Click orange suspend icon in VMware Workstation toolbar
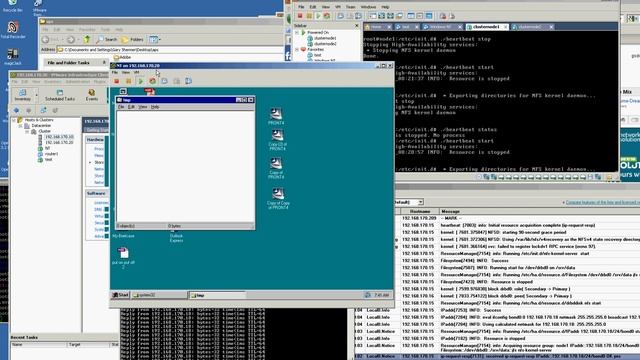Image resolution: width=640 pixels, height=360 pixels. tap(309, 16)
